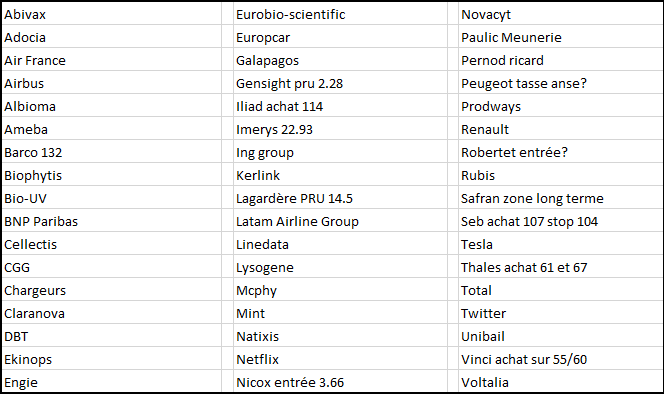Click the Vinci achat sur 55/60 cell

[561, 359]
